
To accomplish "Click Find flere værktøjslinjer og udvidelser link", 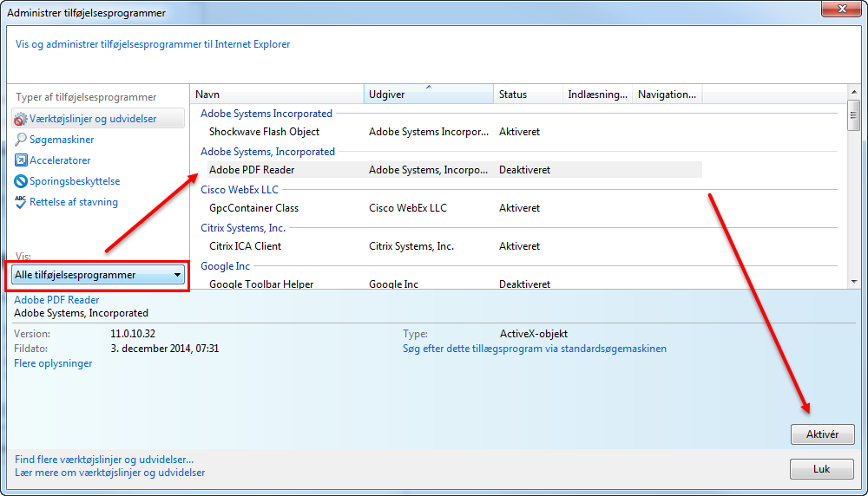I will 104,459.
